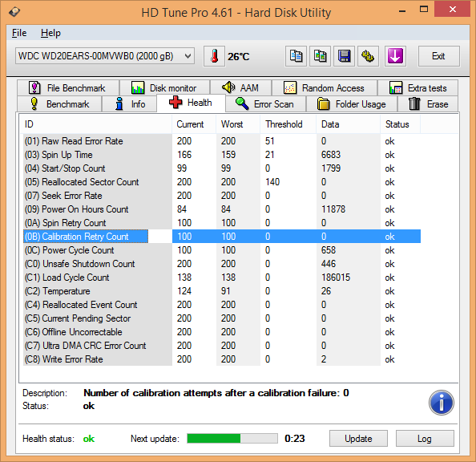Switch to the Random Access tab

pyautogui.click(x=325, y=88)
